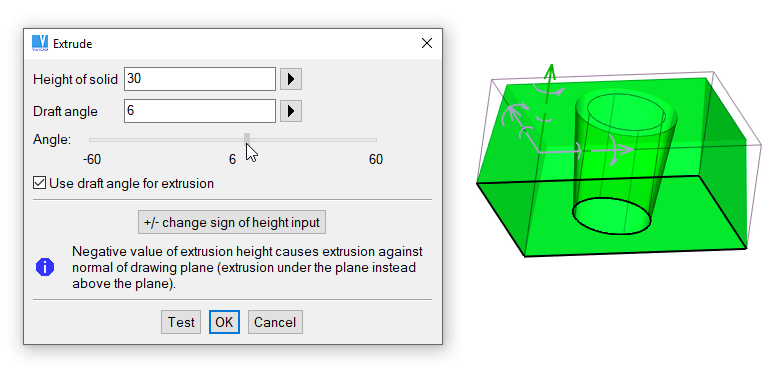This screenshot has height=370, width=779.
Task: Click the slider track near the 60 end
Action: pos(368,140)
